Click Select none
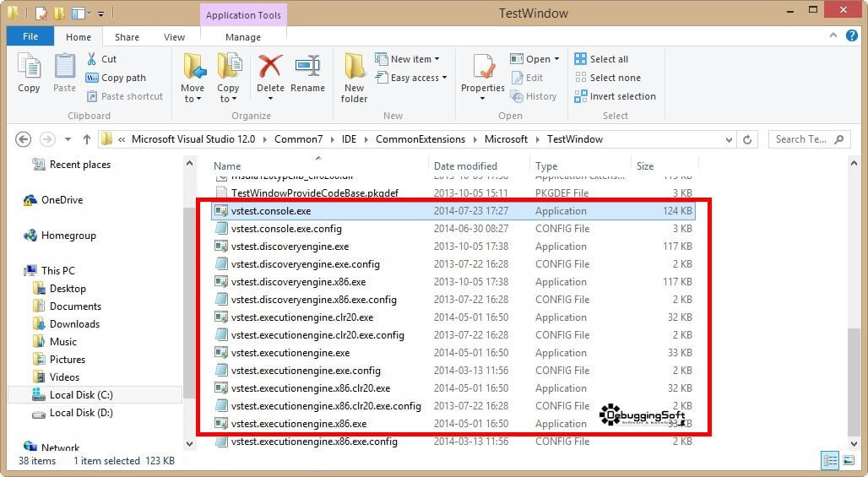The width and height of the screenshot is (868, 477). click(608, 78)
